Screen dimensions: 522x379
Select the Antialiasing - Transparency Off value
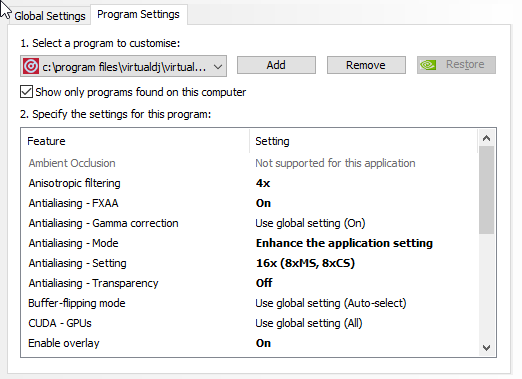264,283
